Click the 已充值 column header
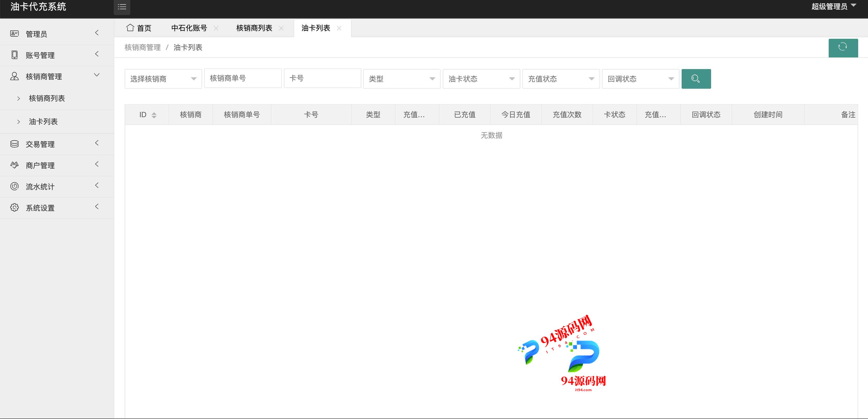 click(465, 115)
